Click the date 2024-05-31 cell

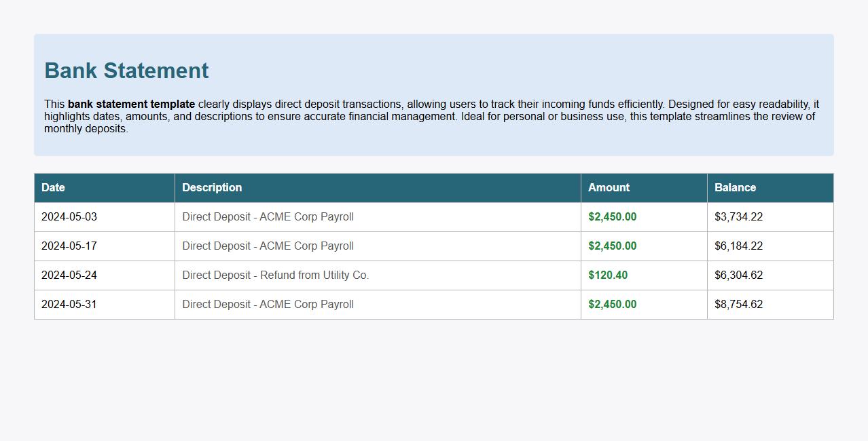69,304
